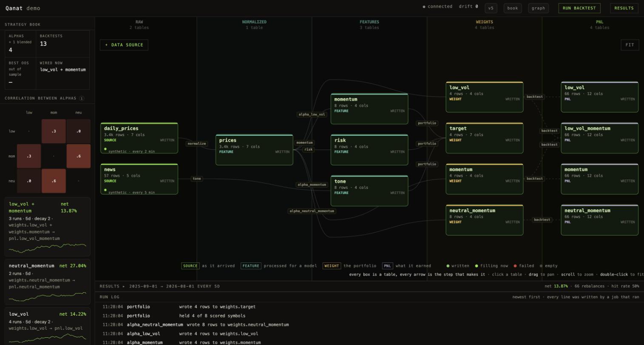The width and height of the screenshot is (644, 345).
Task: Click the alpha_neutral_momentum edge label
Action: pos(312,211)
